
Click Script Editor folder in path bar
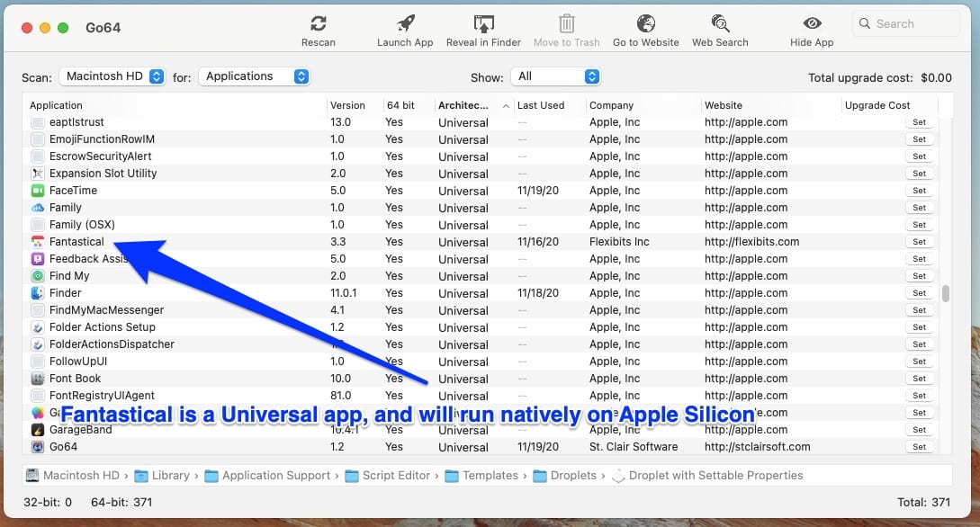coord(388,475)
